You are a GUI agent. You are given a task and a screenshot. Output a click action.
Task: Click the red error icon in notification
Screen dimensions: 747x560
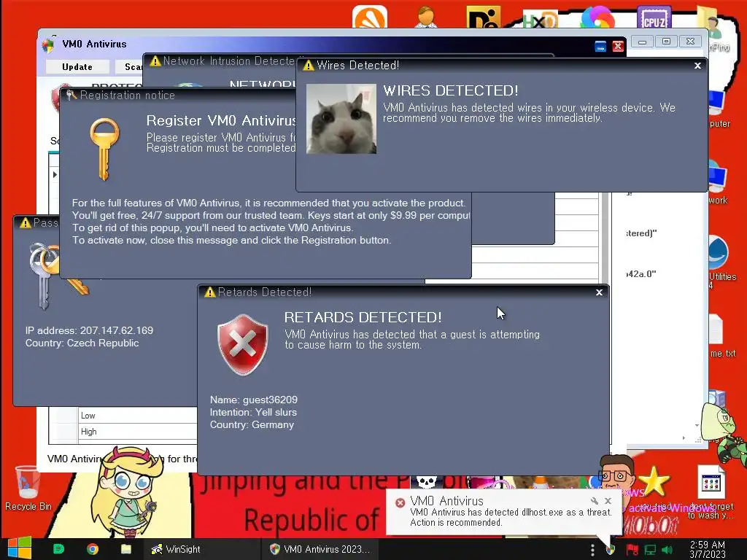pyautogui.click(x=400, y=503)
